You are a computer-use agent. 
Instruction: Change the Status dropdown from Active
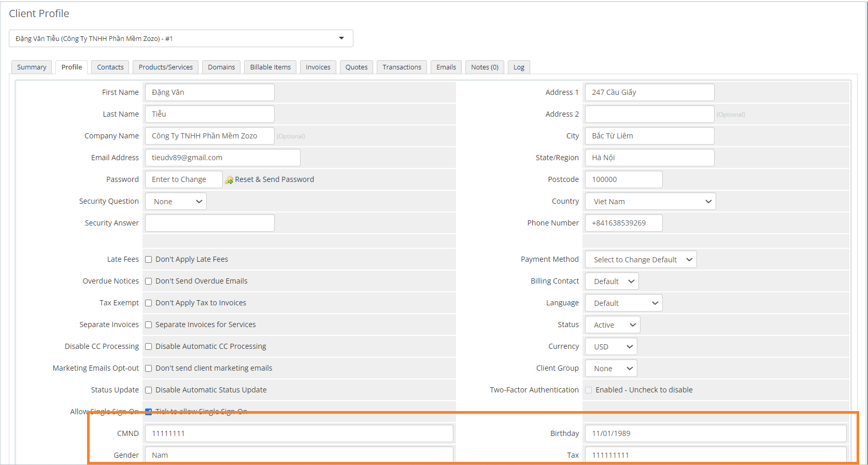(x=613, y=325)
